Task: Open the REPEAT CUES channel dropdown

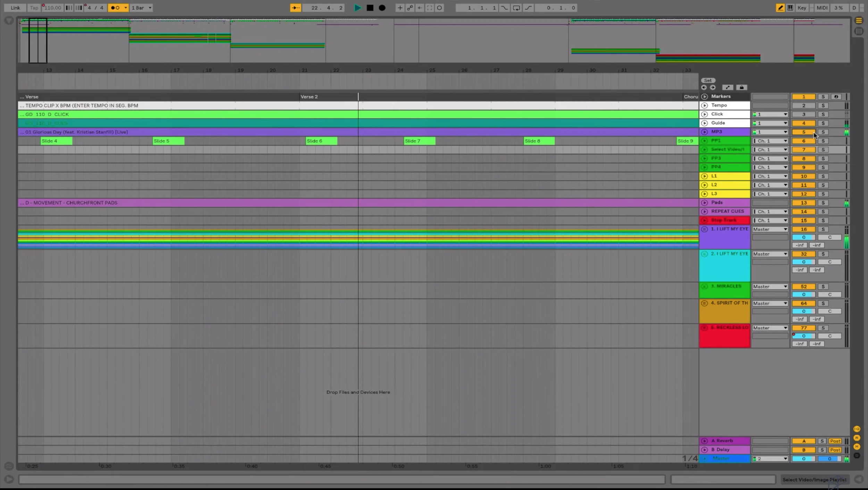Action: coord(770,212)
